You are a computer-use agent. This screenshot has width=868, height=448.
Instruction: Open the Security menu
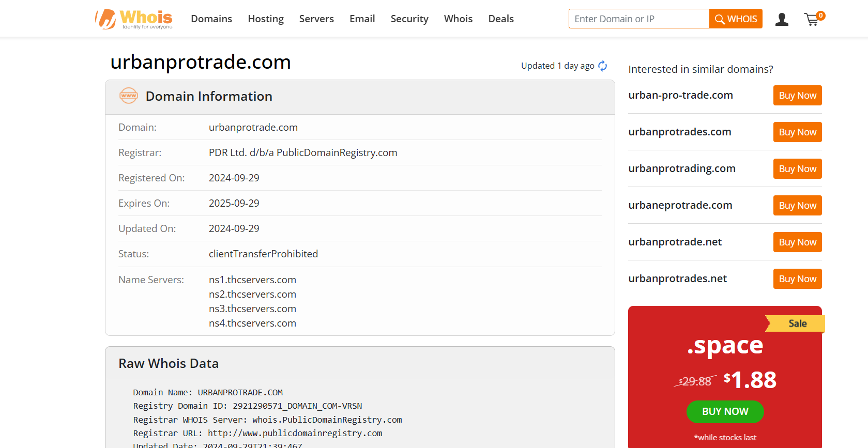coord(409,19)
